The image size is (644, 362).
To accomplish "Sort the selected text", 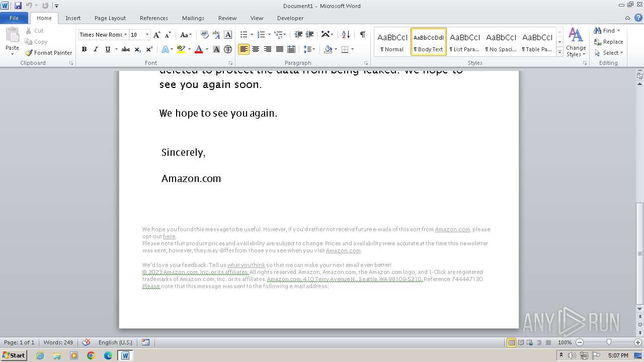I will point(346,34).
